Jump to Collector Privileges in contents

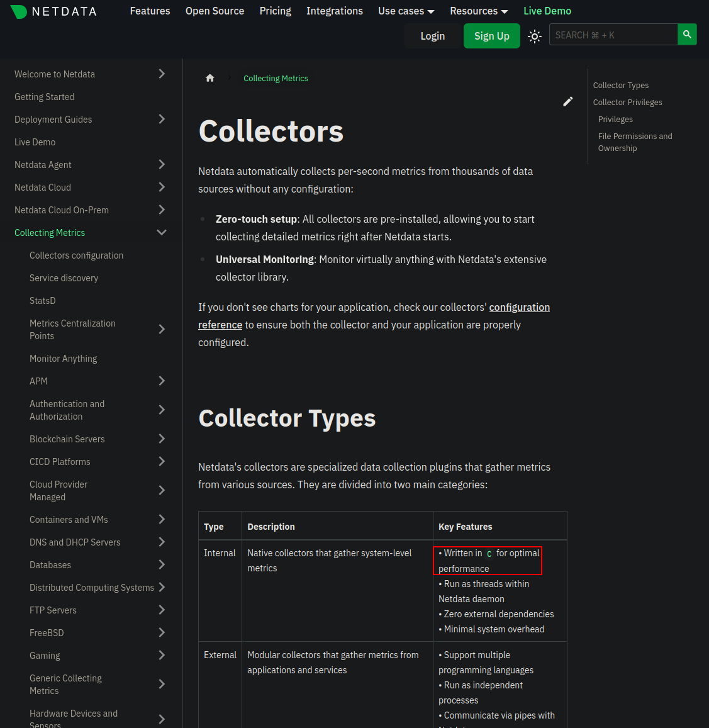point(627,102)
